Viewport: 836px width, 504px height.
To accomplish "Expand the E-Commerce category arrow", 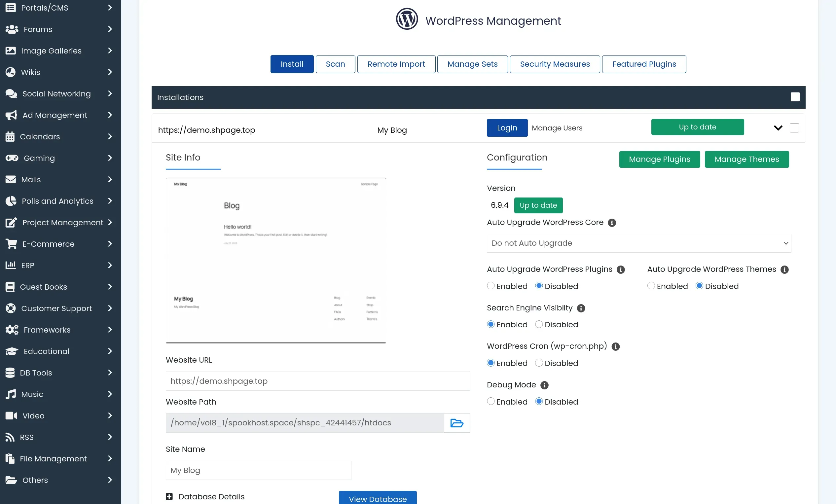I will tap(110, 244).
